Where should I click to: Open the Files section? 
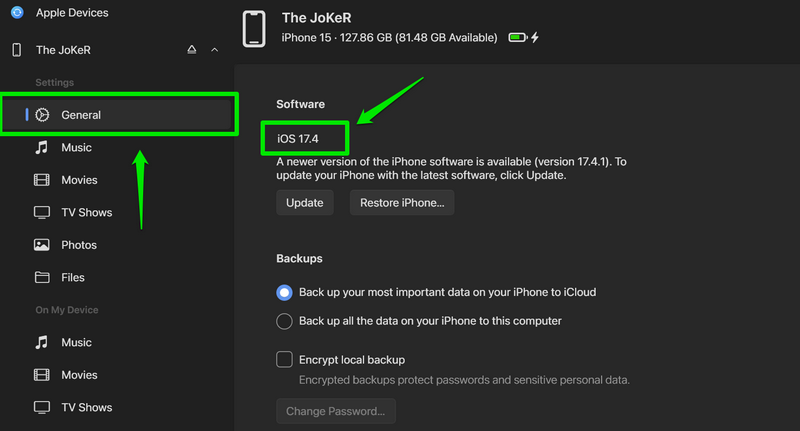[x=73, y=278]
